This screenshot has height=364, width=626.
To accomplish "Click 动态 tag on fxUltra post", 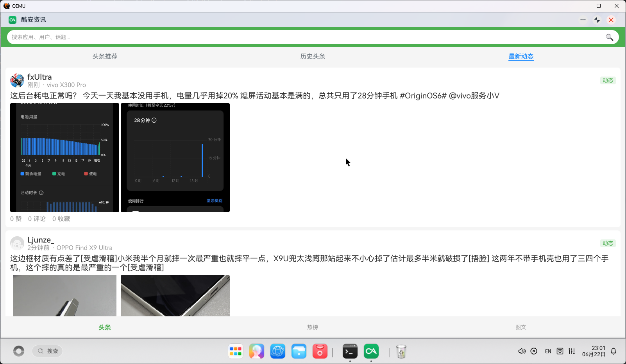I will point(608,80).
